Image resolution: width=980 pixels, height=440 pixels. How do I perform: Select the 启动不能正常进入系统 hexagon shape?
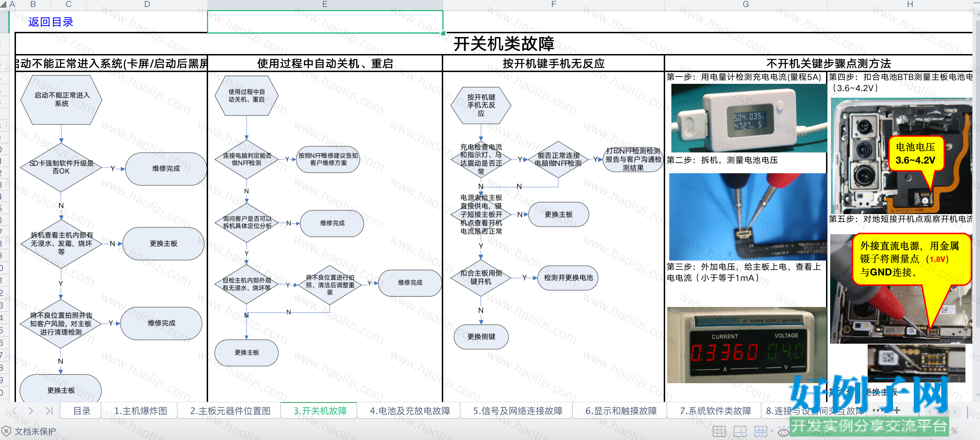(61, 99)
